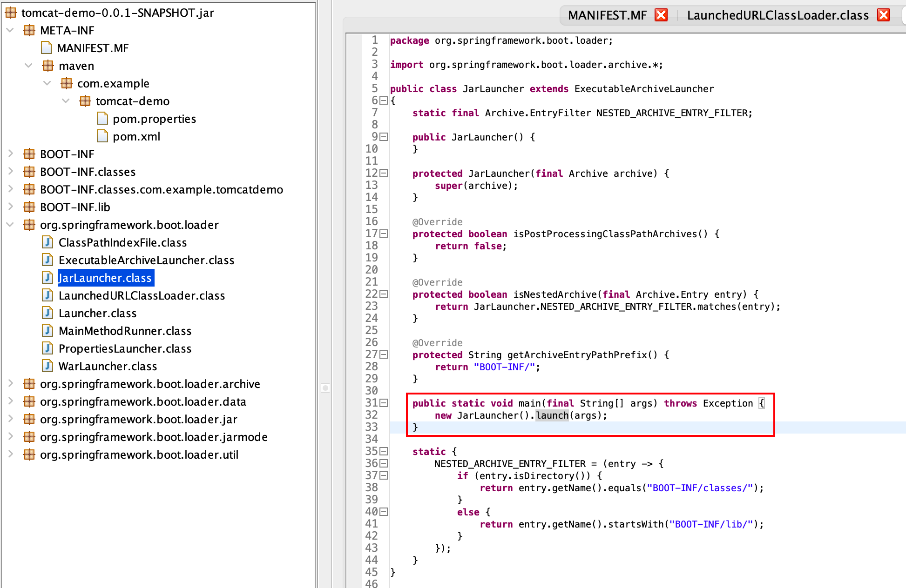Click the org.springframework.boot.loader package icon
The width and height of the screenshot is (906, 588).
click(x=29, y=225)
